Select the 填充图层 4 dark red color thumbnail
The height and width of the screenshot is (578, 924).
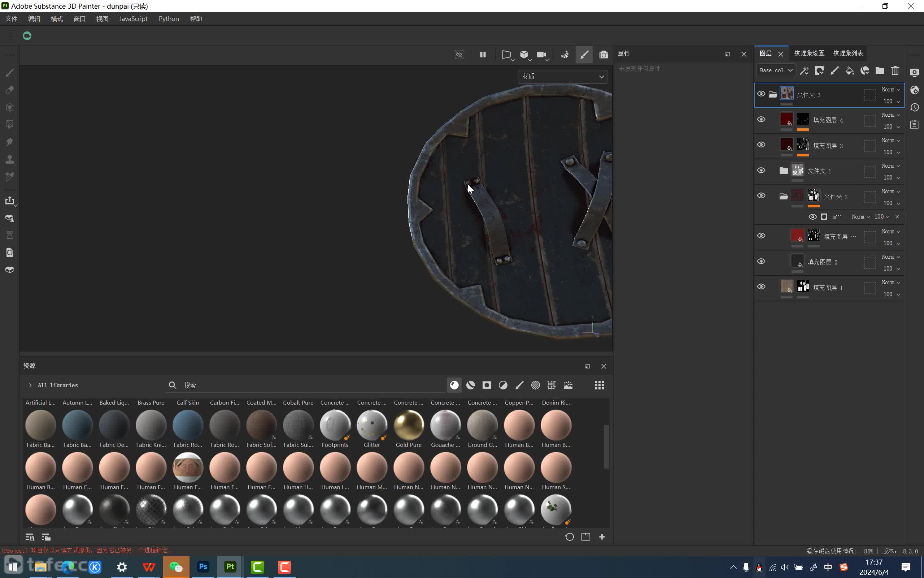point(786,119)
